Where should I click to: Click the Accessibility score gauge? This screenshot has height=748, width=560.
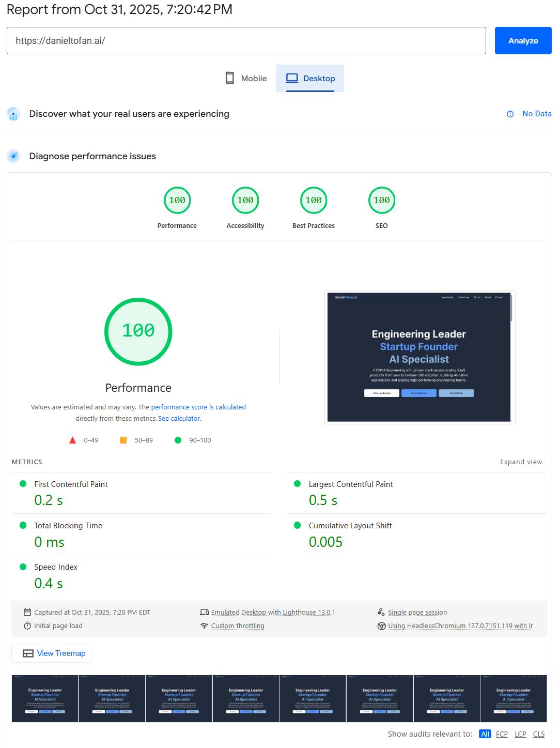coord(245,201)
